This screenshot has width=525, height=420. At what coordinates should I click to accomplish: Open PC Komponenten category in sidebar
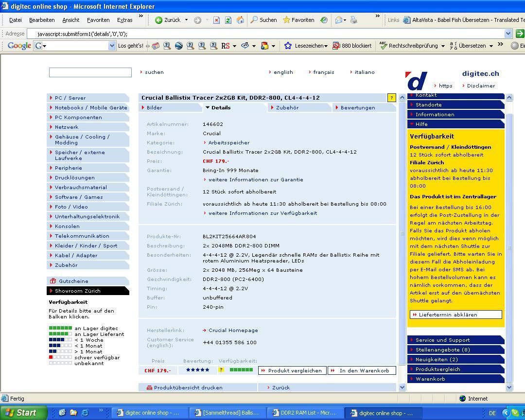tap(87, 117)
